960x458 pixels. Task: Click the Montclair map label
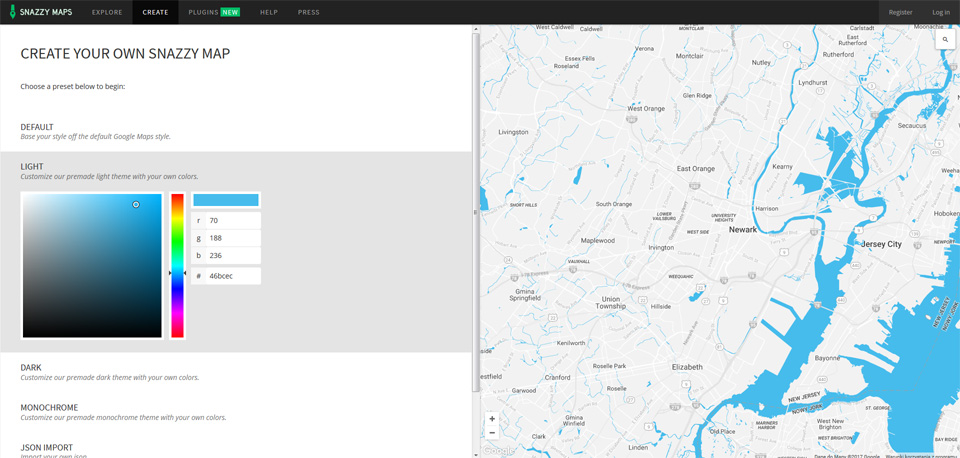[689, 56]
